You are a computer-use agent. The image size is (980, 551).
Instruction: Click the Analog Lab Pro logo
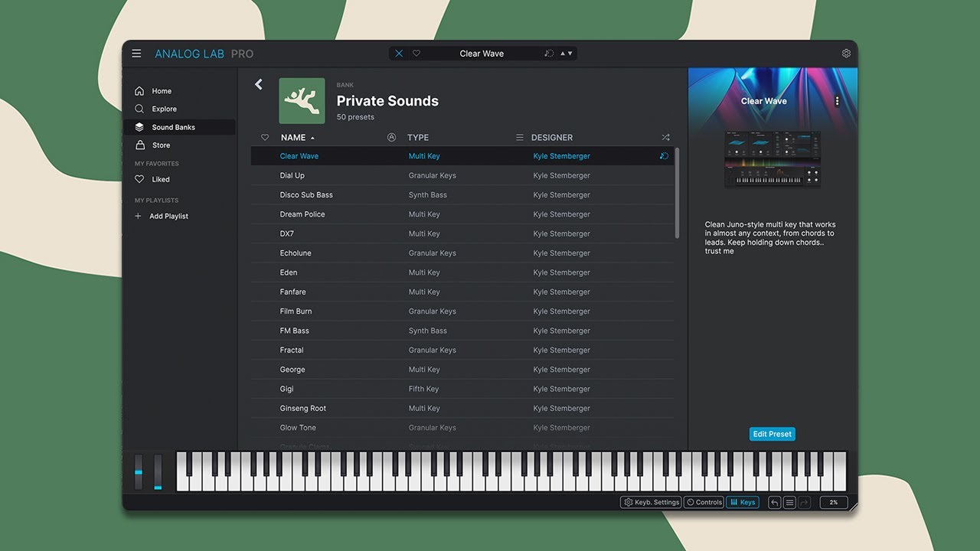point(204,54)
